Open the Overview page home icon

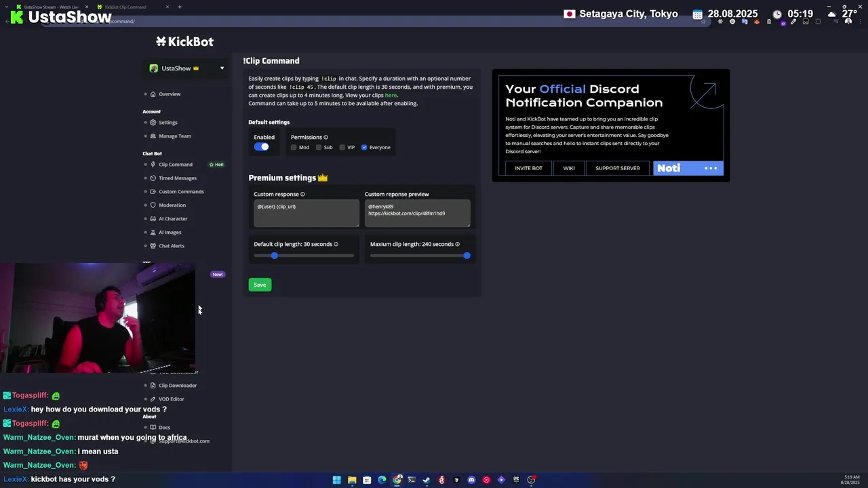153,94
